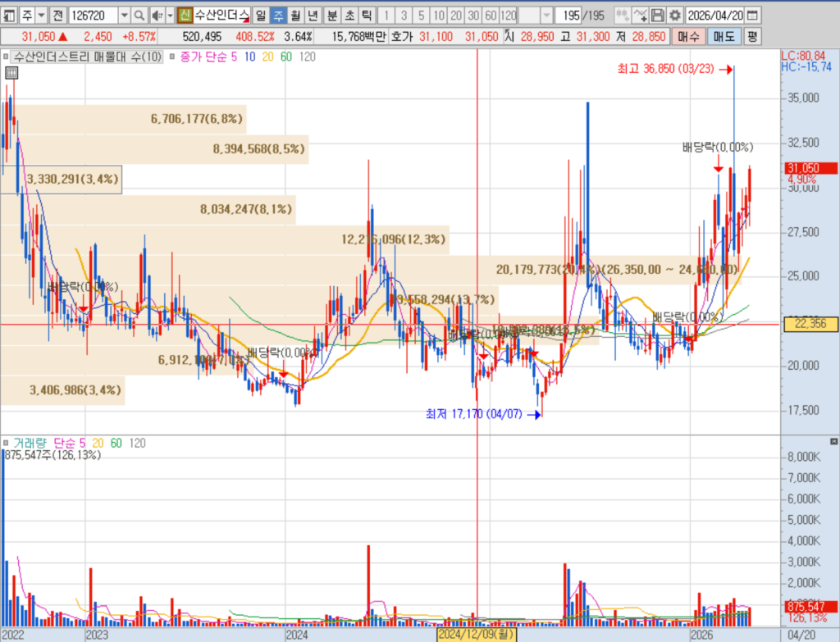This screenshot has height=642, width=840.
Task: Select interval 60 button
Action: 491,15
